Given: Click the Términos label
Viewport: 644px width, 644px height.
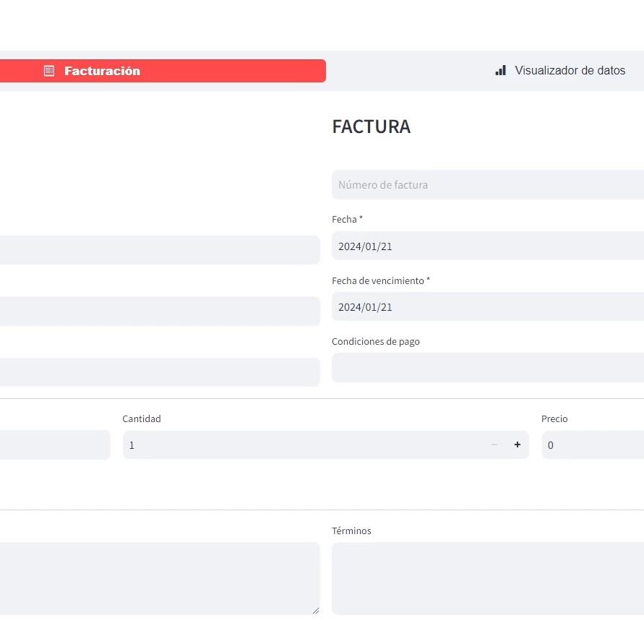Looking at the screenshot, I should pyautogui.click(x=351, y=531).
